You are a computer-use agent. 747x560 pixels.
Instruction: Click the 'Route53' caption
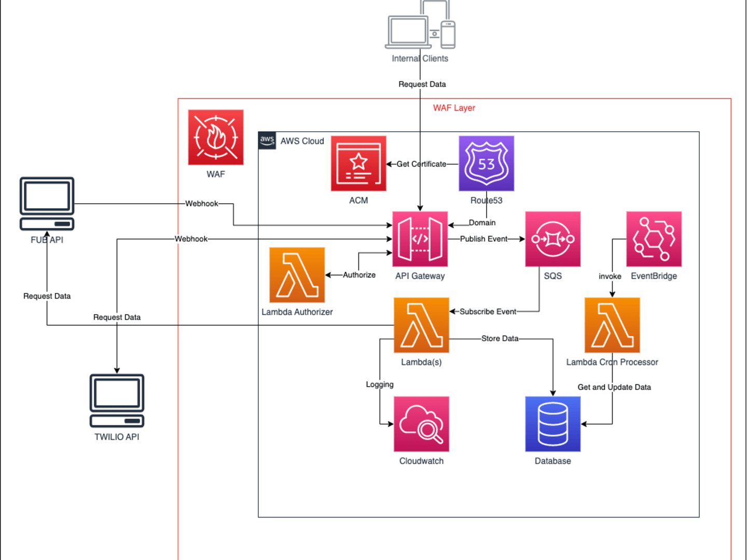click(x=487, y=201)
